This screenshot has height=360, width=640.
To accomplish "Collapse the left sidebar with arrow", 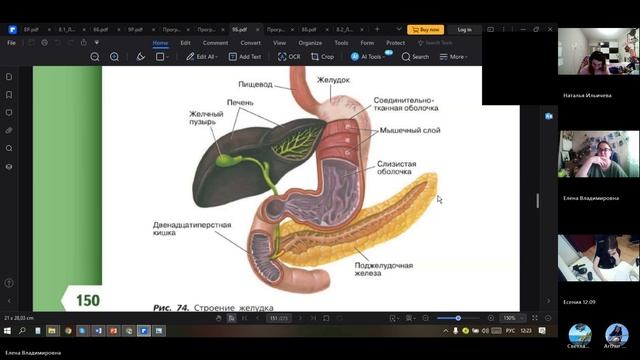I will click(x=9, y=301).
